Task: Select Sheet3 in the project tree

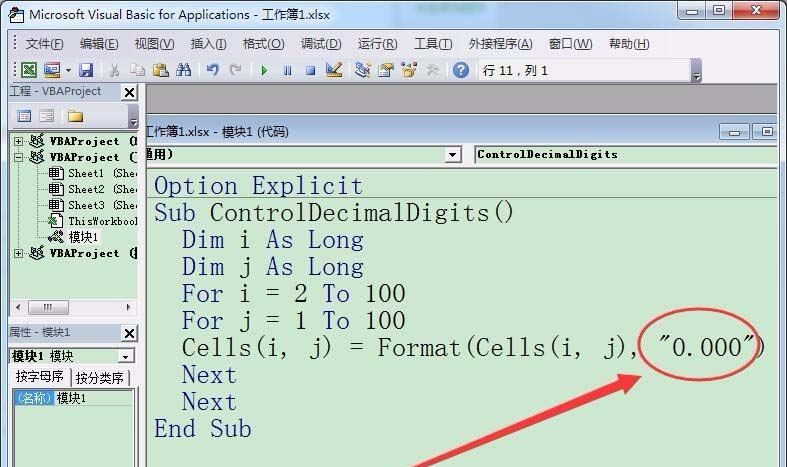Action: (93, 206)
